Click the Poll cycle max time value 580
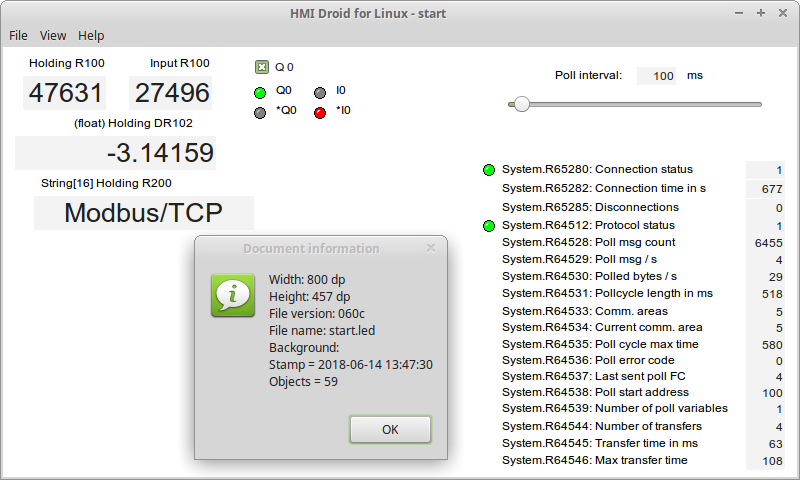Image resolution: width=800 pixels, height=480 pixels. point(765,345)
